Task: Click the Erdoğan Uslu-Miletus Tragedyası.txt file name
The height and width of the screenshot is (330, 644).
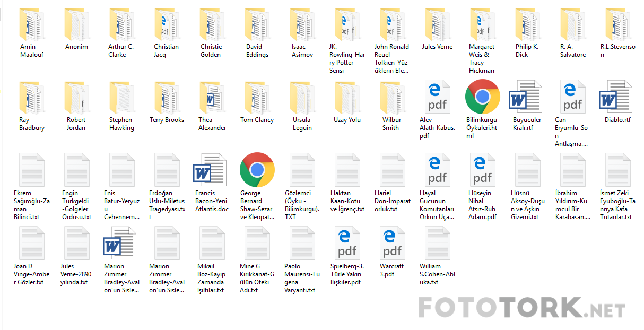Action: click(x=167, y=205)
